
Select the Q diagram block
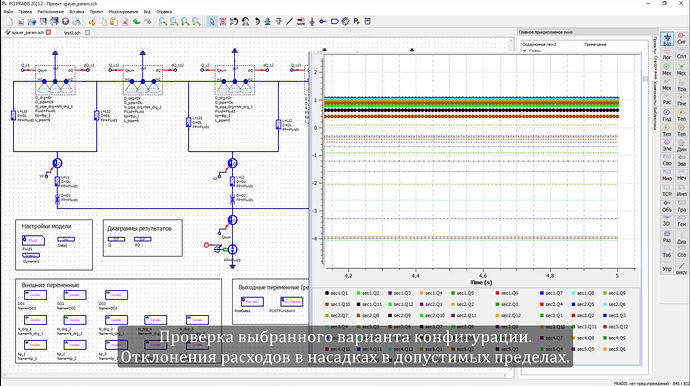[x=116, y=239]
